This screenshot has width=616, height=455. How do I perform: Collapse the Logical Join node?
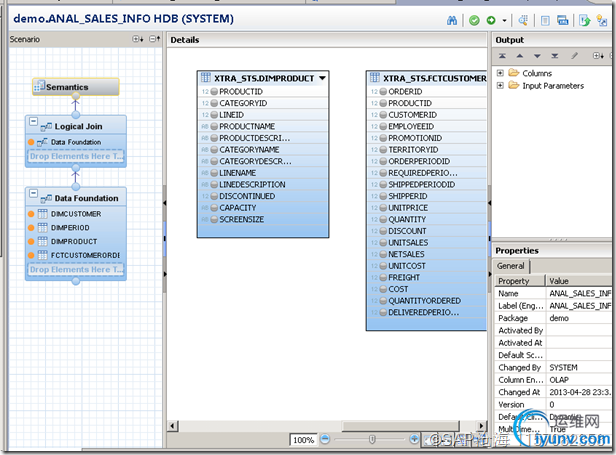34,122
